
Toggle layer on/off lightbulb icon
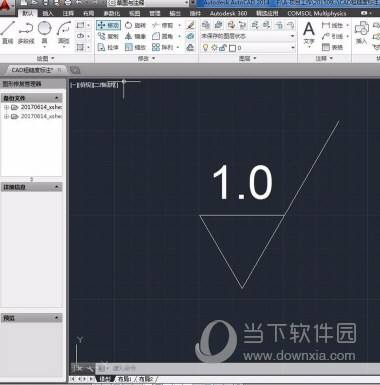(206, 48)
